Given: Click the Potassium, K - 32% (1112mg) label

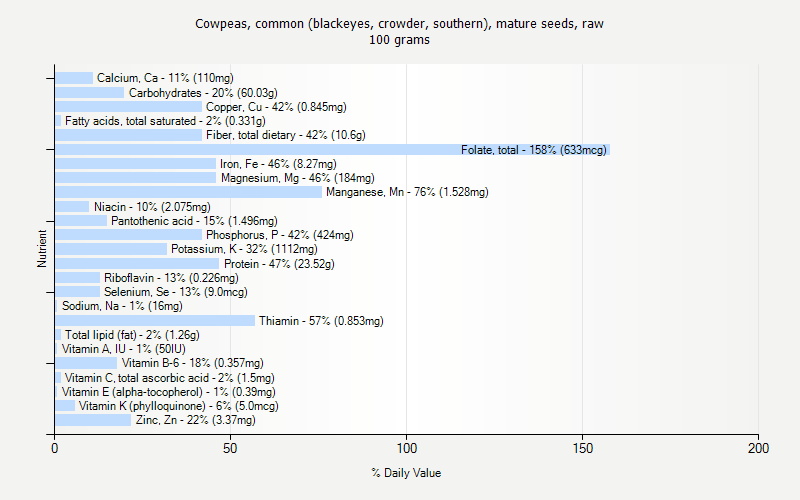Looking at the screenshot, I should [244, 249].
